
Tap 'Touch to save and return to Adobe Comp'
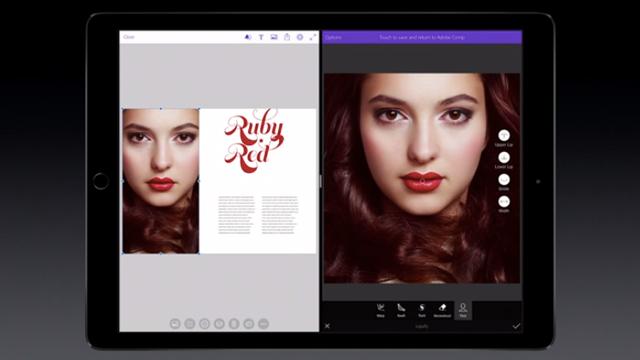[x=422, y=37]
